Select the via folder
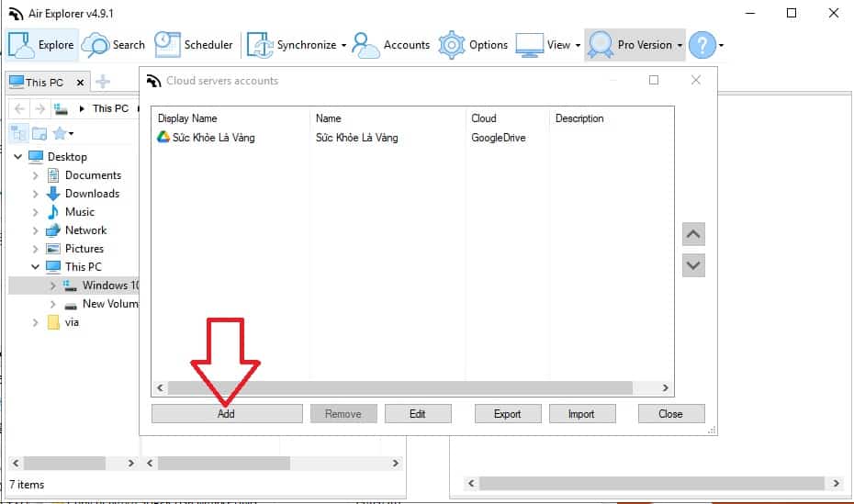The height and width of the screenshot is (504, 854). (x=72, y=322)
